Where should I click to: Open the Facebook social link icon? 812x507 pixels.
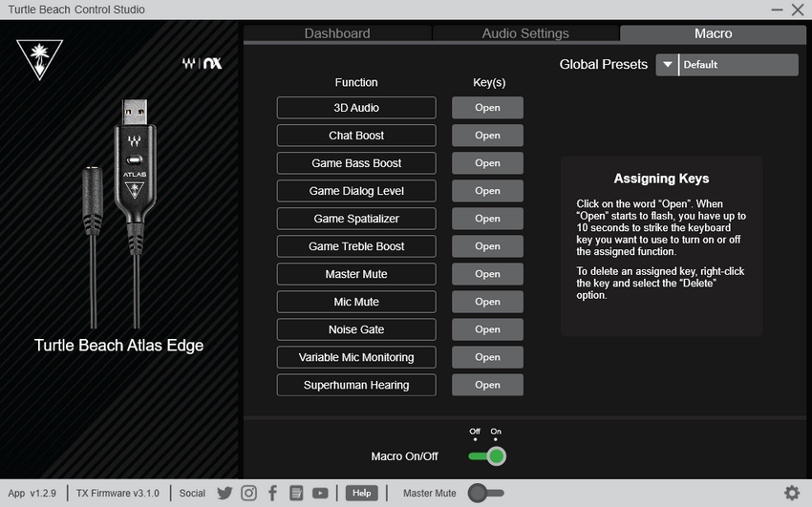(272, 493)
